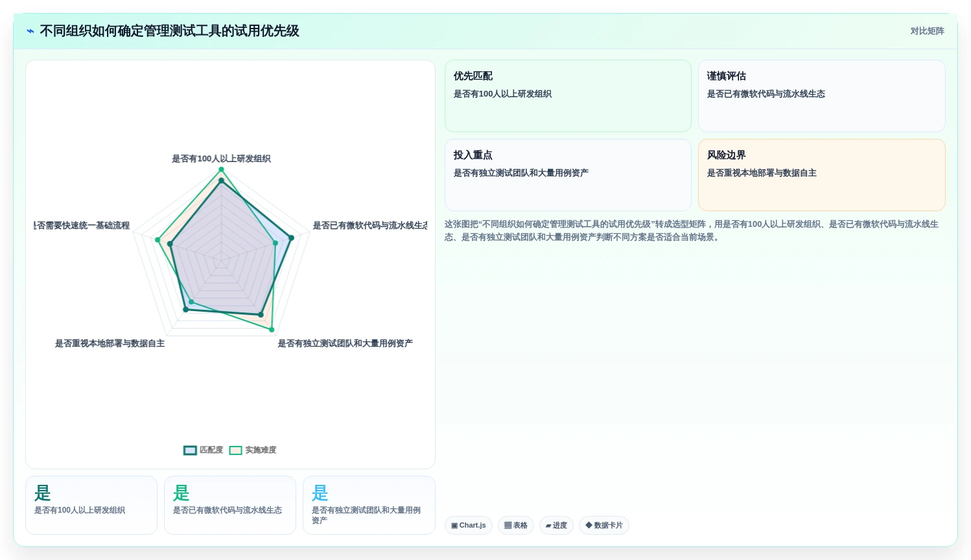971x560 pixels.
Task: Click the 进度 tag icon
Action: [548, 526]
